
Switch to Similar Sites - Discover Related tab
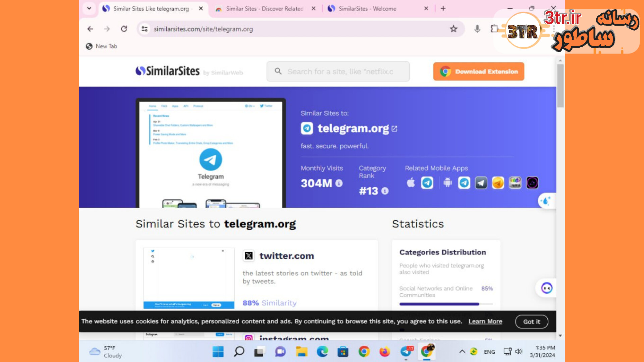click(x=265, y=9)
